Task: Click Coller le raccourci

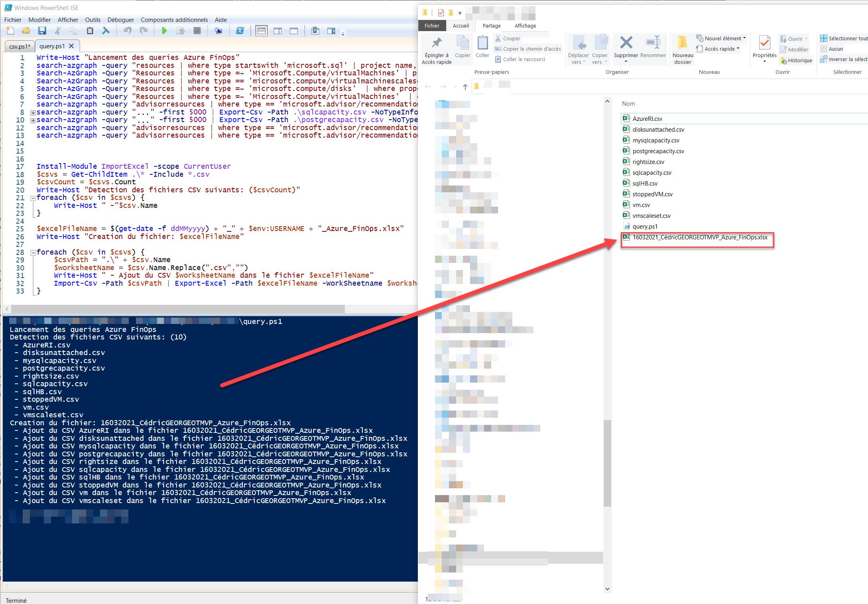Action: point(520,59)
